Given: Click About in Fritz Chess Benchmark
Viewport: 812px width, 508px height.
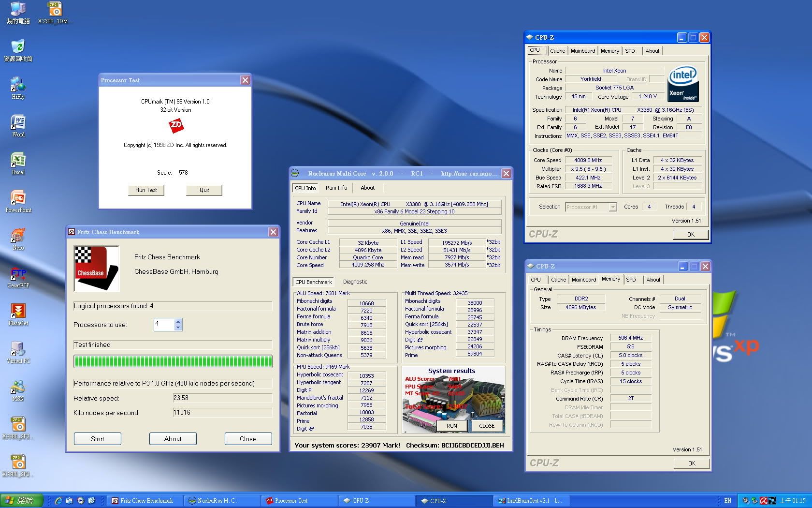Looking at the screenshot, I should pyautogui.click(x=173, y=439).
